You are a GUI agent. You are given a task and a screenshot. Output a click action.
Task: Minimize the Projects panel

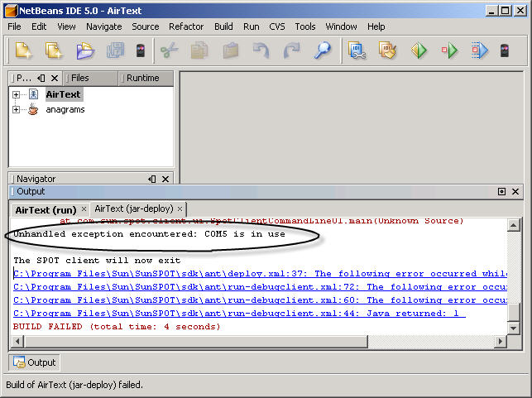[41, 78]
